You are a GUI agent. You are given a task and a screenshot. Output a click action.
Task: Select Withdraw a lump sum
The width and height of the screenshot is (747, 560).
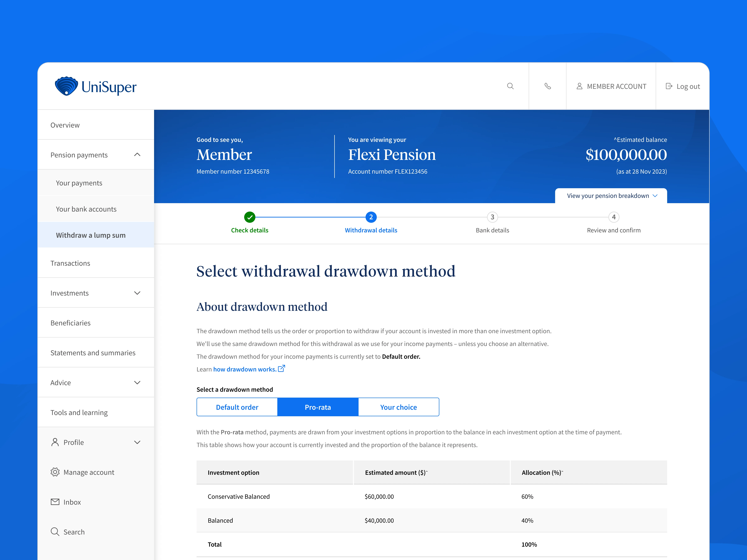click(96, 235)
